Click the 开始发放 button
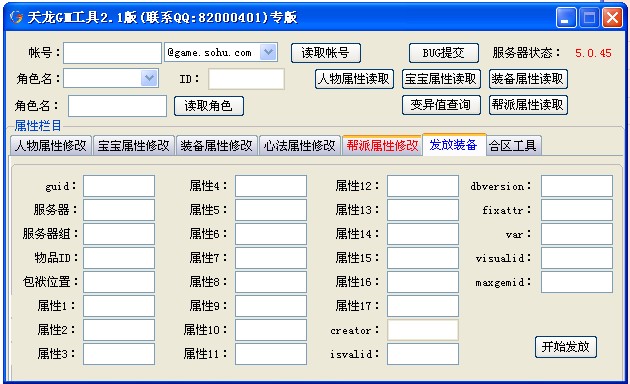630x384 pixels. point(565,347)
